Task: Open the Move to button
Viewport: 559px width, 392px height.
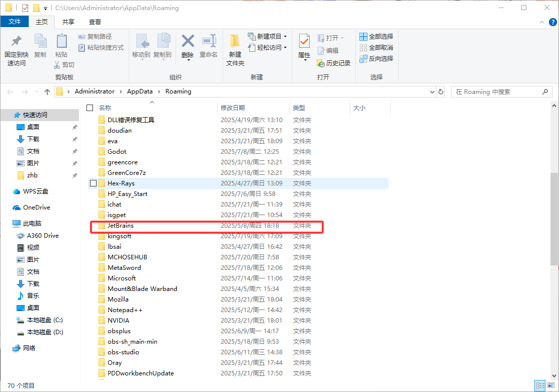Action: coord(142,46)
